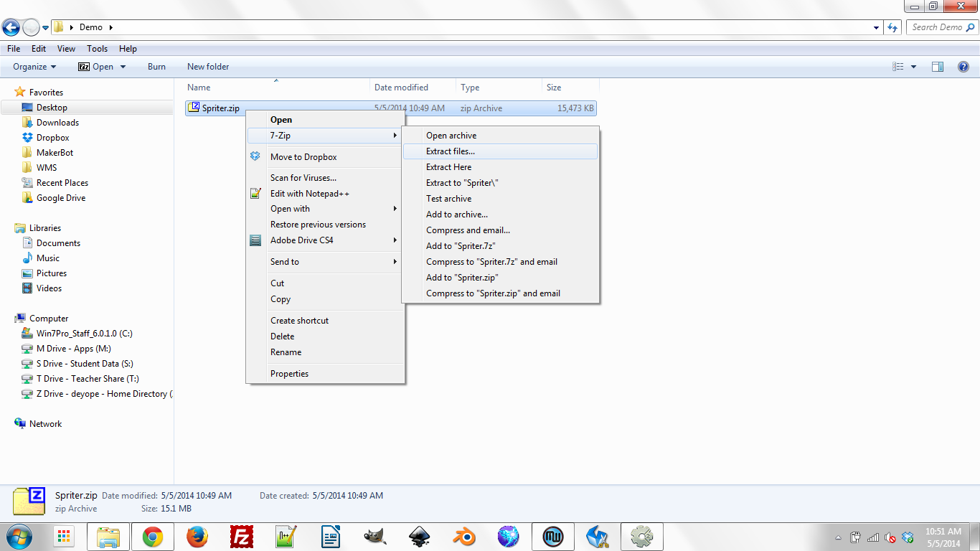This screenshot has width=980, height=551.
Task: Click the change view icon
Action: click(898, 67)
